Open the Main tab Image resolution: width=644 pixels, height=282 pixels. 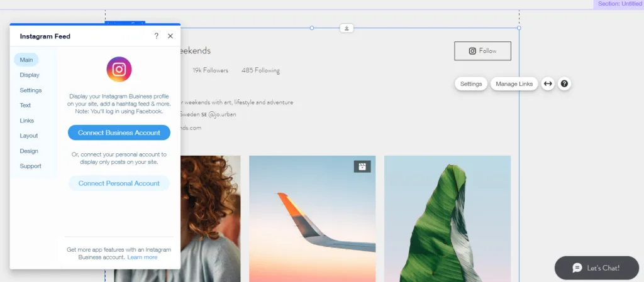pos(26,60)
